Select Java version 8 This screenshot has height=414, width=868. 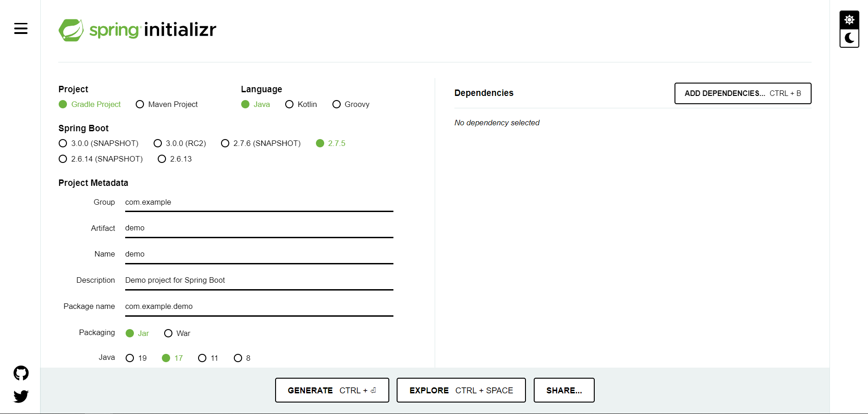pyautogui.click(x=242, y=358)
